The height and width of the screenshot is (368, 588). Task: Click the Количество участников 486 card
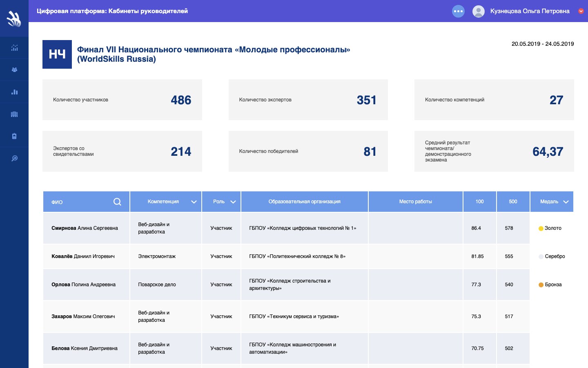[122, 100]
